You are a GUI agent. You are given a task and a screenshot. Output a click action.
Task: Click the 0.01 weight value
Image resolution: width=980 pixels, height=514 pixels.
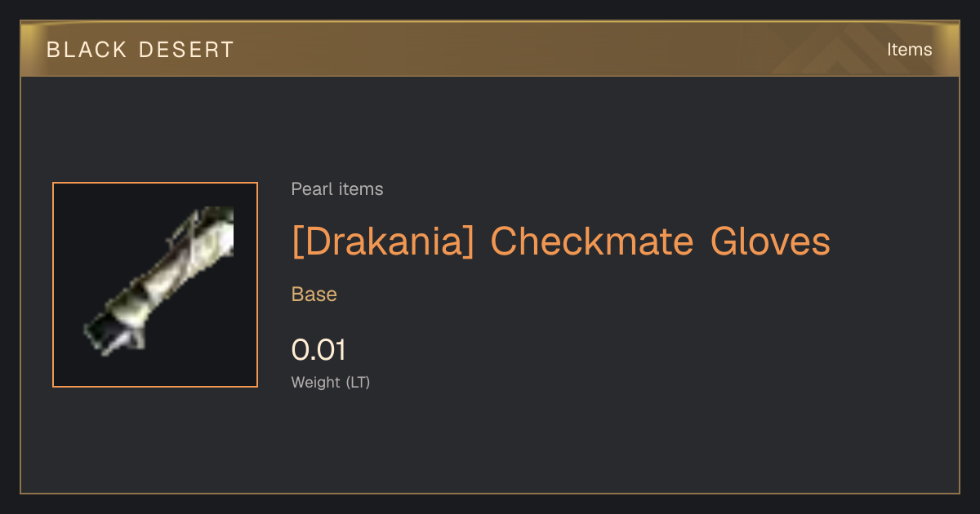[x=318, y=350]
